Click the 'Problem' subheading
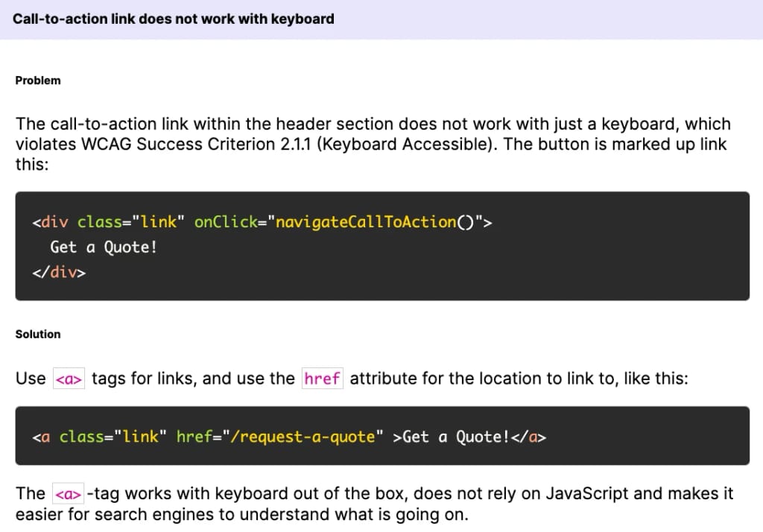Viewport: 763px width, 532px height. coord(38,80)
